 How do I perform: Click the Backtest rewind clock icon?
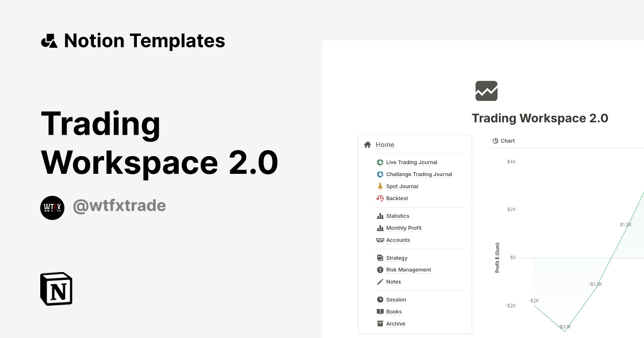[x=380, y=198]
